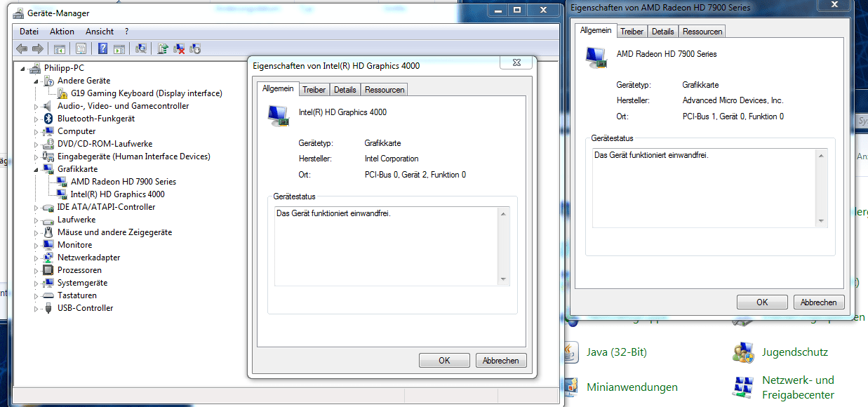Open the Ansicht menu
The height and width of the screenshot is (407, 868).
(100, 32)
